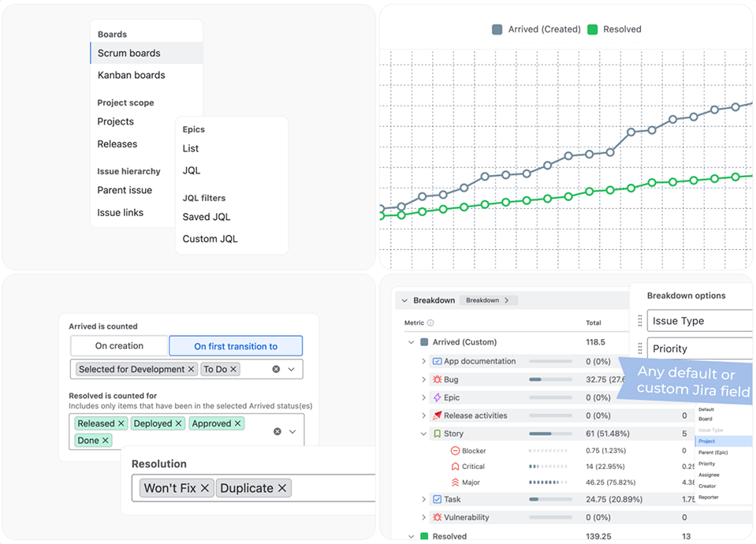The width and height of the screenshot is (756, 544).
Task: Click the Critical priority icon
Action: coord(455,467)
